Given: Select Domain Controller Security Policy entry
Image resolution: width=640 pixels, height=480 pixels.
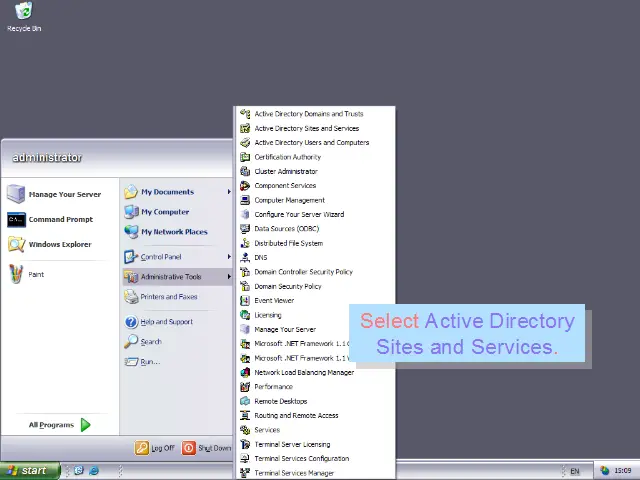Looking at the screenshot, I should pos(316,272).
